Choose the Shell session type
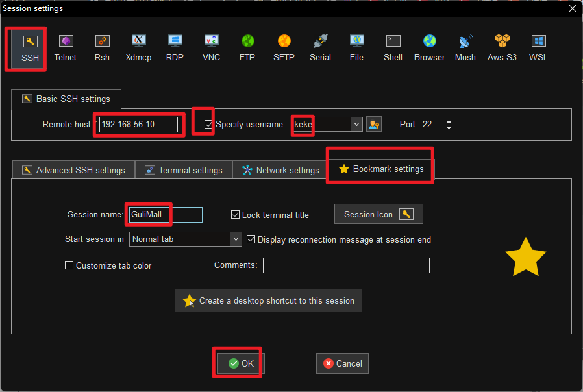 pos(393,49)
